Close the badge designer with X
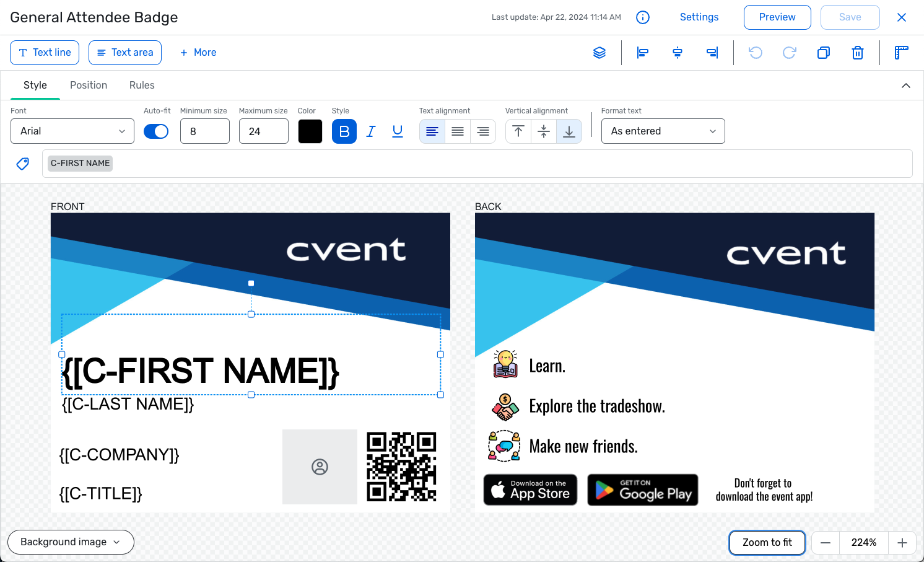The image size is (924, 562). [902, 17]
